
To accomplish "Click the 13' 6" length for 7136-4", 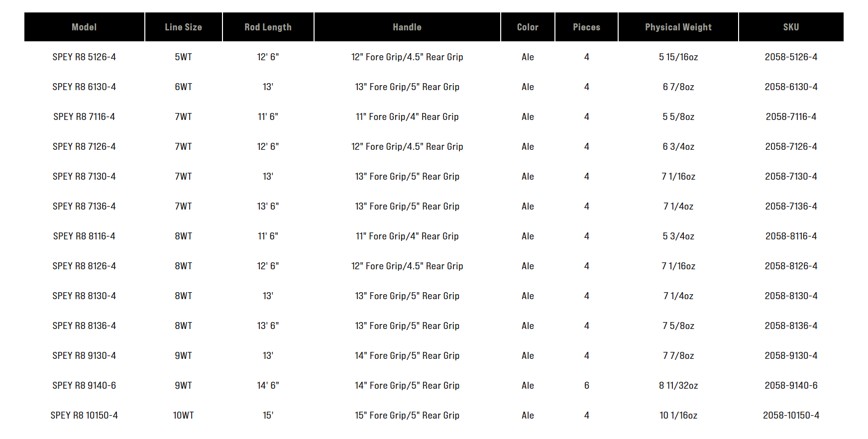I will [x=268, y=207].
